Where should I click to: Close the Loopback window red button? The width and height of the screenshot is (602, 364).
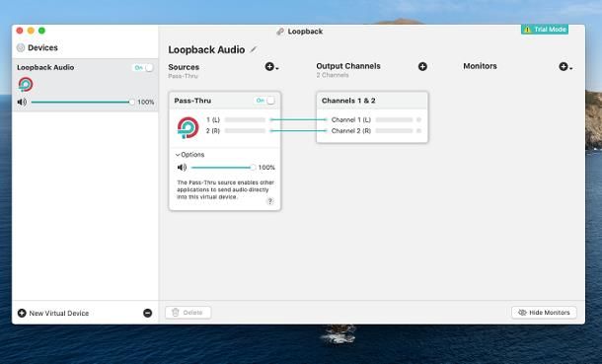(20, 31)
